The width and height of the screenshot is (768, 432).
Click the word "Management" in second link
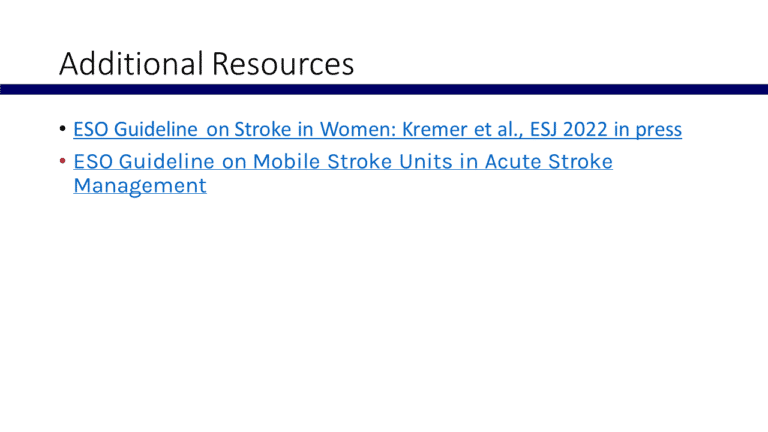click(139, 185)
